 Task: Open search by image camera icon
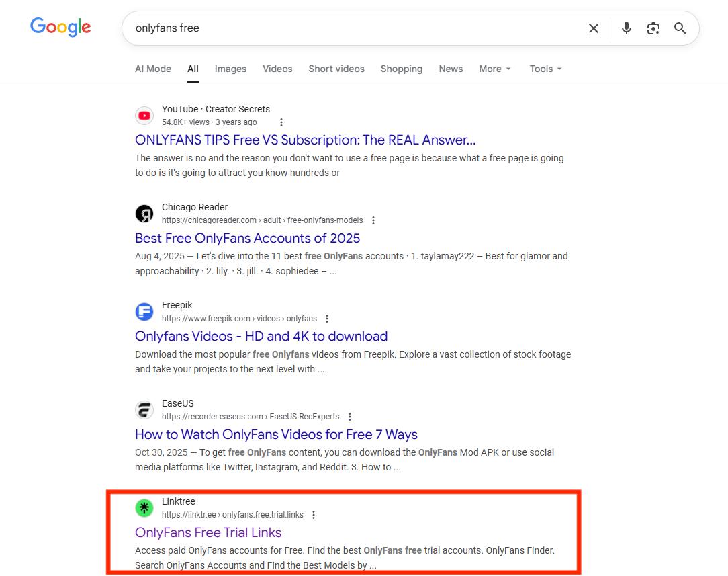(x=653, y=28)
